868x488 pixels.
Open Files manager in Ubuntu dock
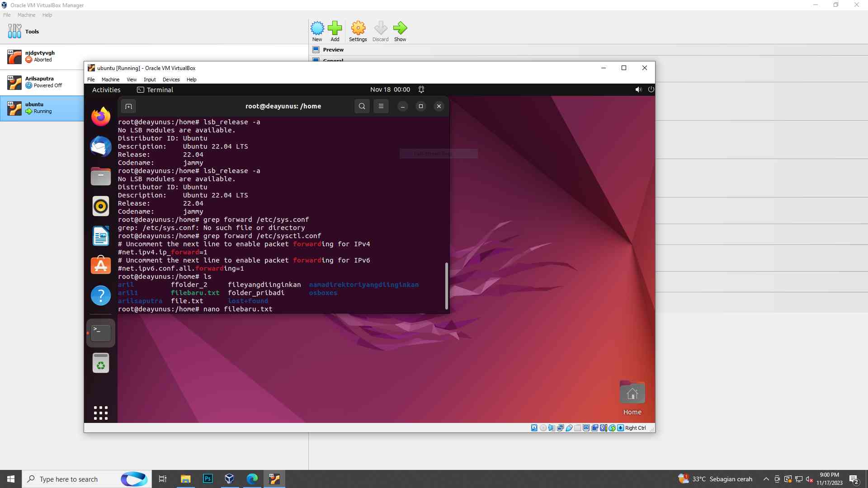[x=101, y=176]
